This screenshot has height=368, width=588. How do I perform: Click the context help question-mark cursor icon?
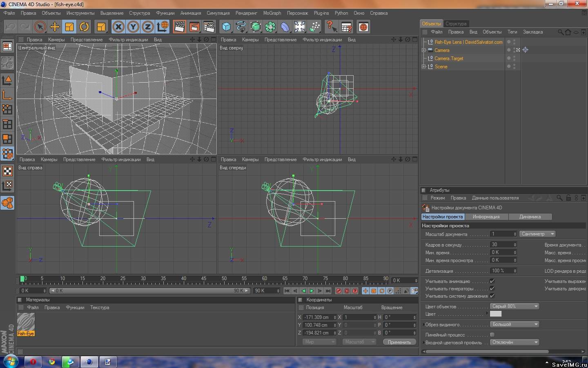point(332,27)
